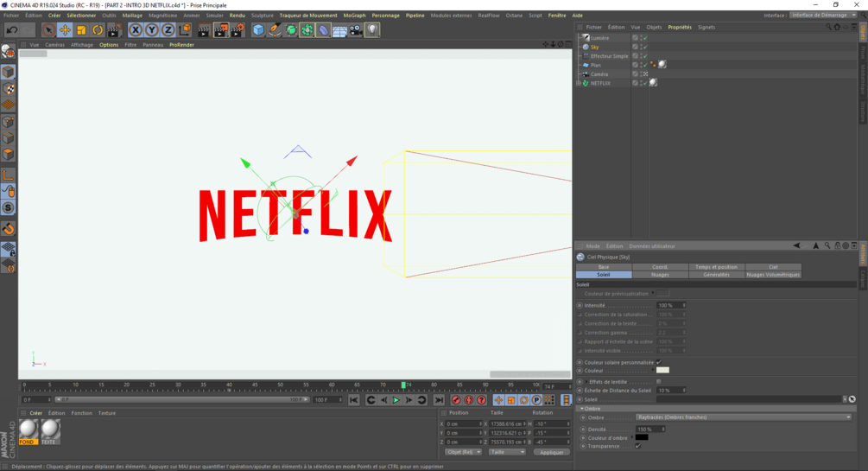The height and width of the screenshot is (471, 868).
Task: Select the FOND material thumbnail
Action: click(29, 431)
